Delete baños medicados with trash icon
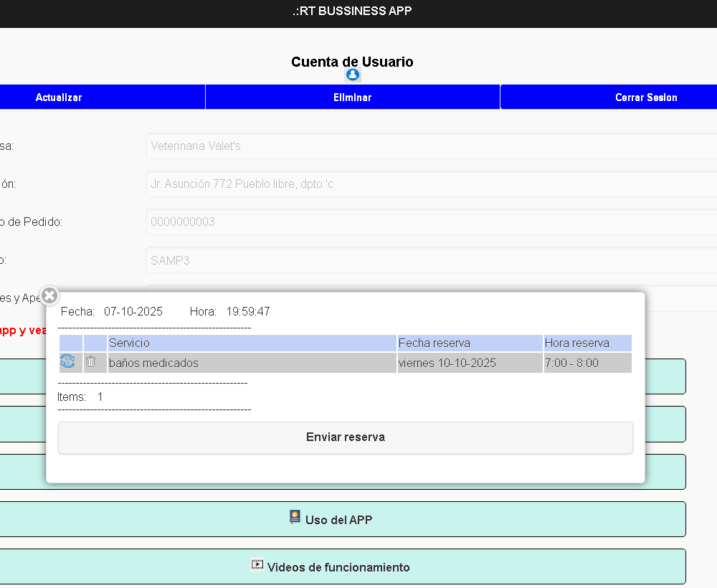 (91, 362)
